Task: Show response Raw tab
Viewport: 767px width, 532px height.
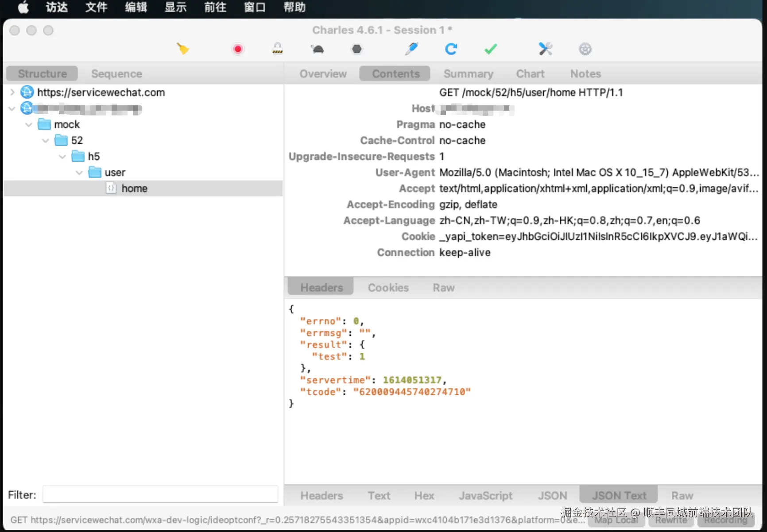Action: 682,495
